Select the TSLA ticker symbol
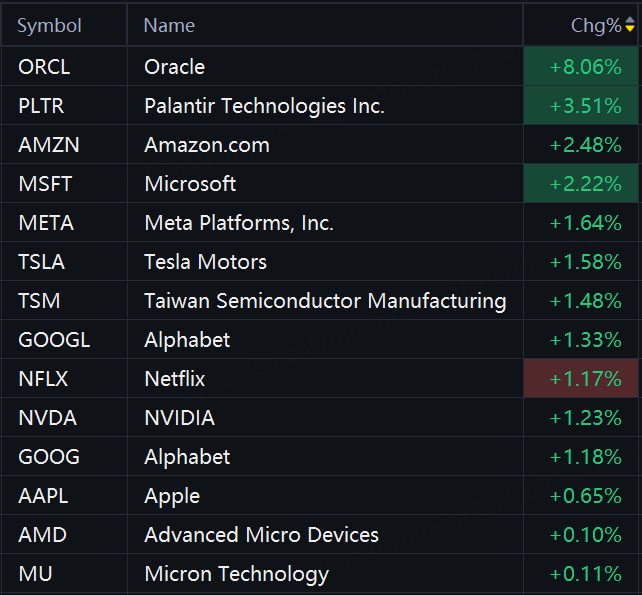The width and height of the screenshot is (642, 595). [41, 262]
